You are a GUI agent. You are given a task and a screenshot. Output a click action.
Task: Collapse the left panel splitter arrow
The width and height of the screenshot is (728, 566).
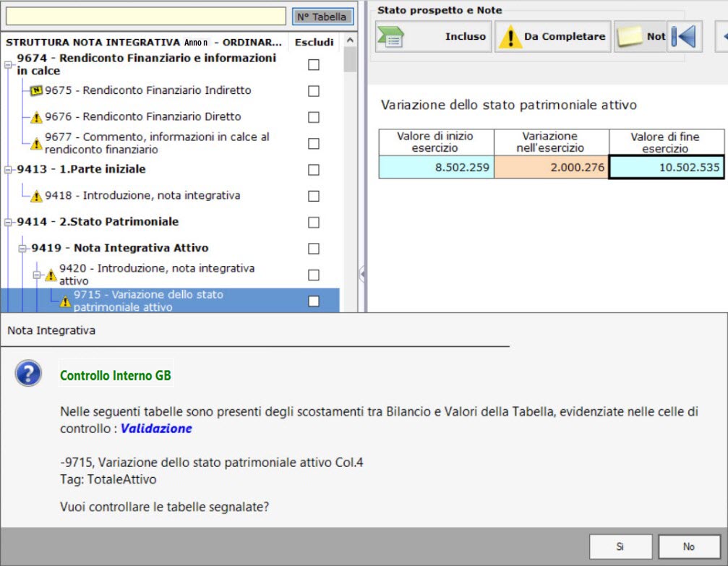362,275
